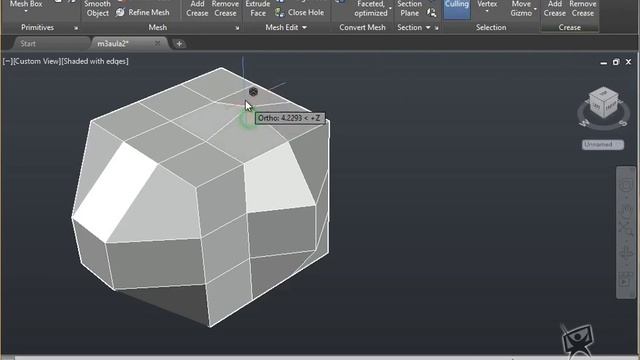Click Add Crease in Mesh panel
640x360 pixels.
[197, 9]
